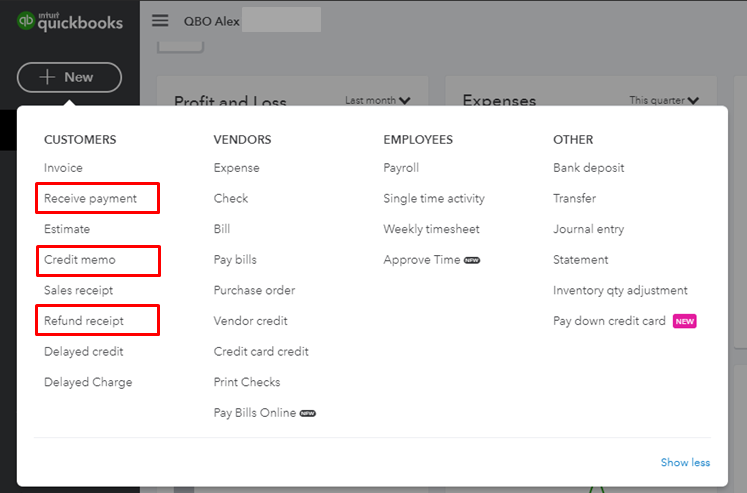Click the VENDORS column heading
This screenshot has width=747, height=493.
point(242,140)
